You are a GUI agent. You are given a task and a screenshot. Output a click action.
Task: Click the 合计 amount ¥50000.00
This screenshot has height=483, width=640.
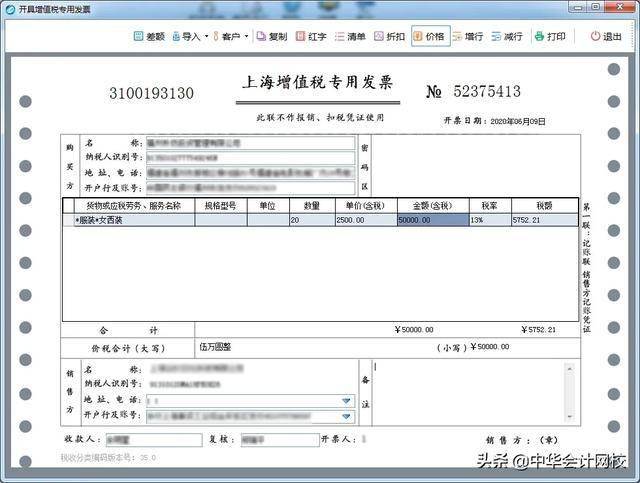click(414, 329)
